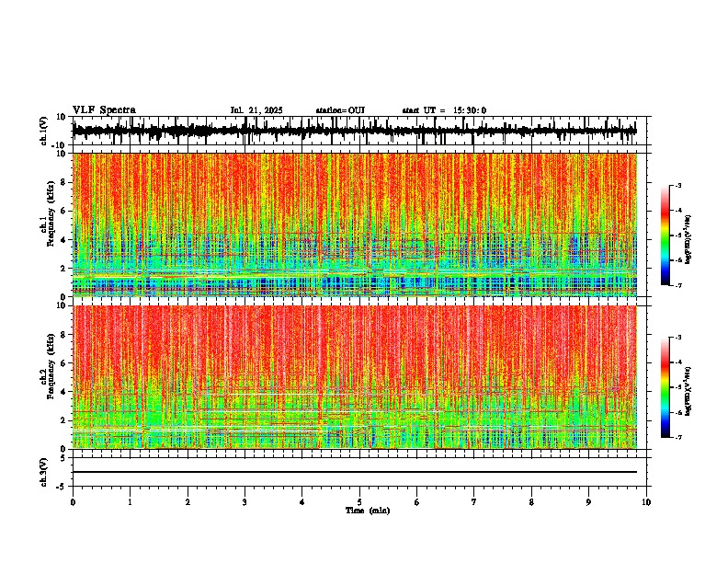
Task: Click the time axis tick label "1"
Action: point(130,502)
